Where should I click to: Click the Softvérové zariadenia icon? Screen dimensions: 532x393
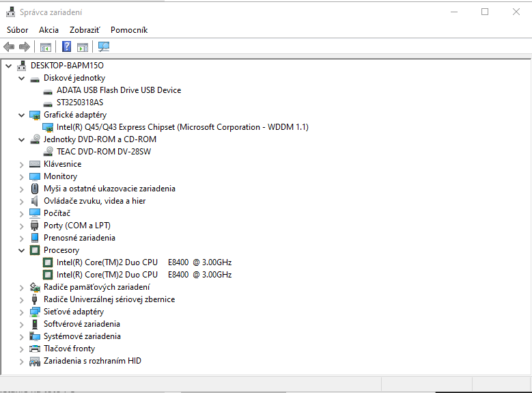tap(35, 324)
